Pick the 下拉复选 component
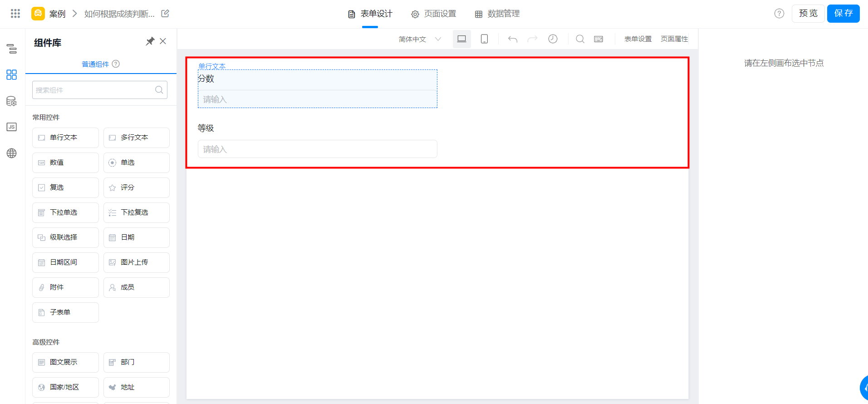This screenshot has width=868, height=404. pos(137,212)
